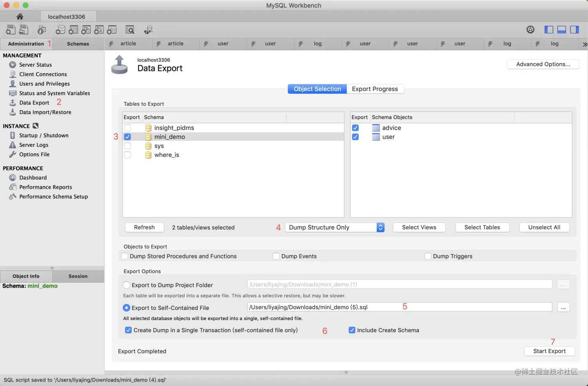Toggle the Include Create Schema checkbox

tap(352, 330)
